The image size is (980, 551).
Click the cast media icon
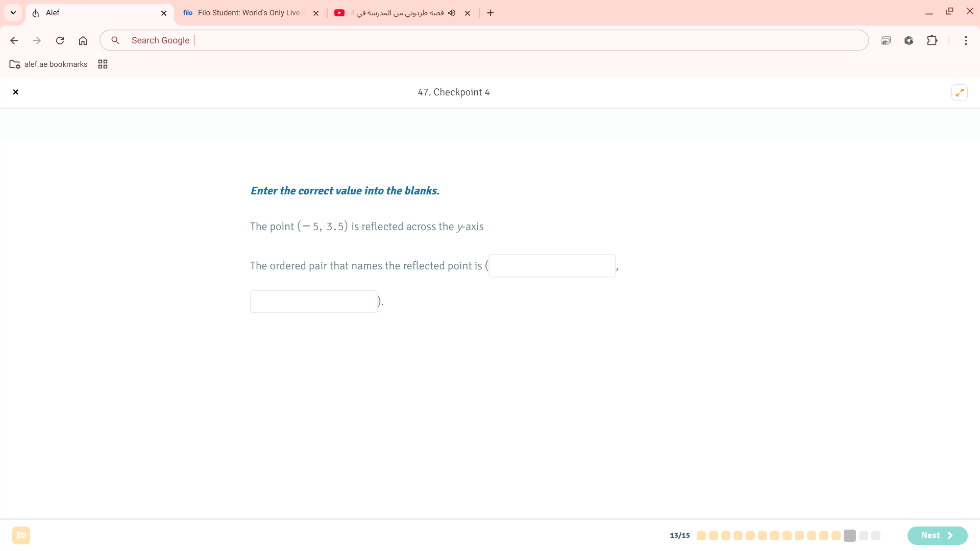coord(886,40)
